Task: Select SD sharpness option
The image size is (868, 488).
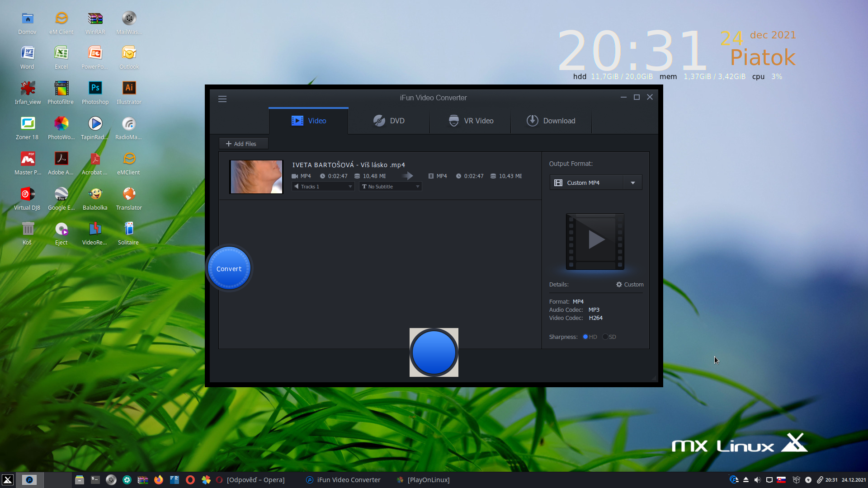Action: click(605, 337)
